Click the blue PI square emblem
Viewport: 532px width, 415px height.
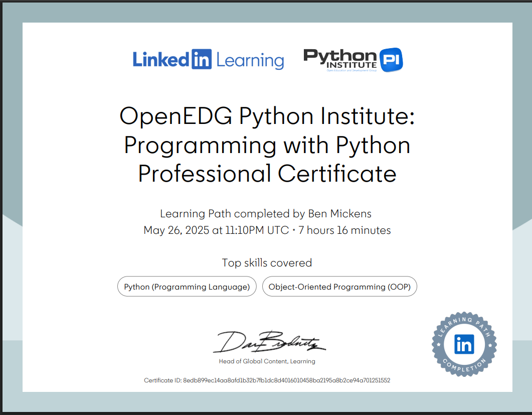click(x=391, y=60)
